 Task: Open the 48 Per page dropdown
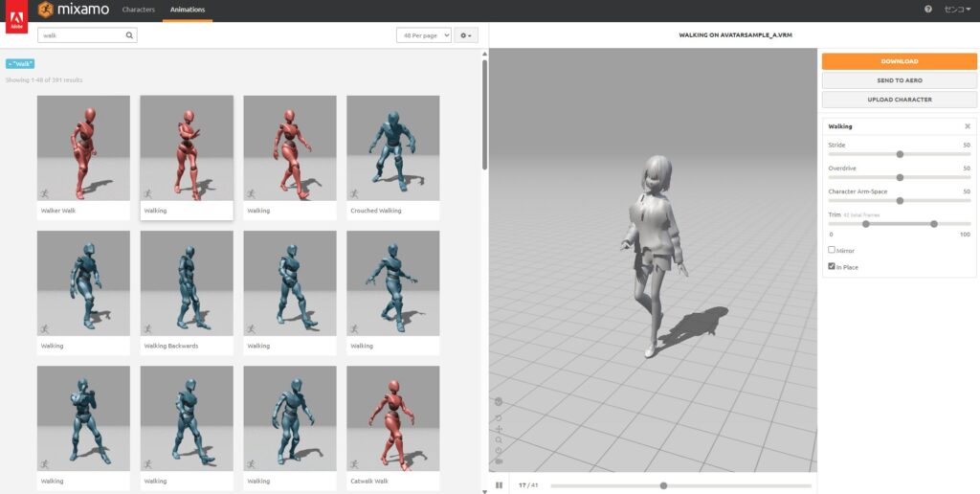click(423, 35)
